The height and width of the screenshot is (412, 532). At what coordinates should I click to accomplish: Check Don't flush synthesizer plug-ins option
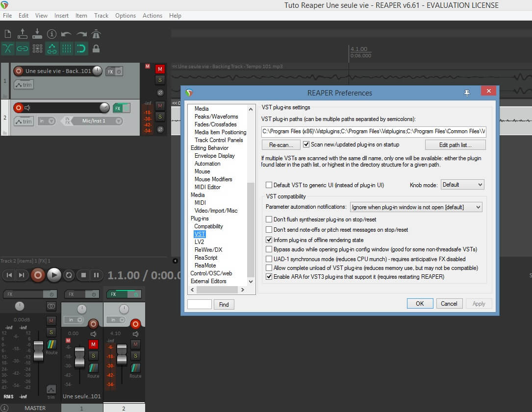click(269, 219)
